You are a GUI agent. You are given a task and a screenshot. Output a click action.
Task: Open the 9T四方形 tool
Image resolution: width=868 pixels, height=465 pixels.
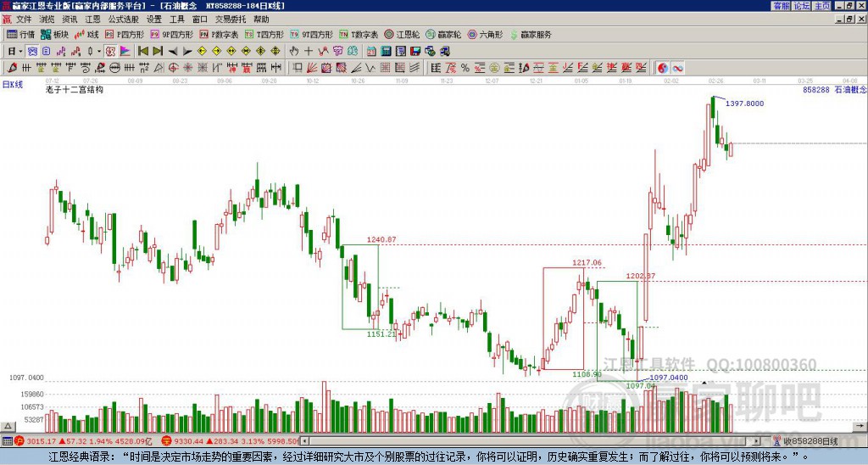(312, 34)
